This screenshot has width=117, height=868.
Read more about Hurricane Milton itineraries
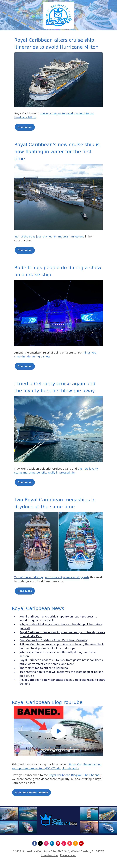click(25, 127)
